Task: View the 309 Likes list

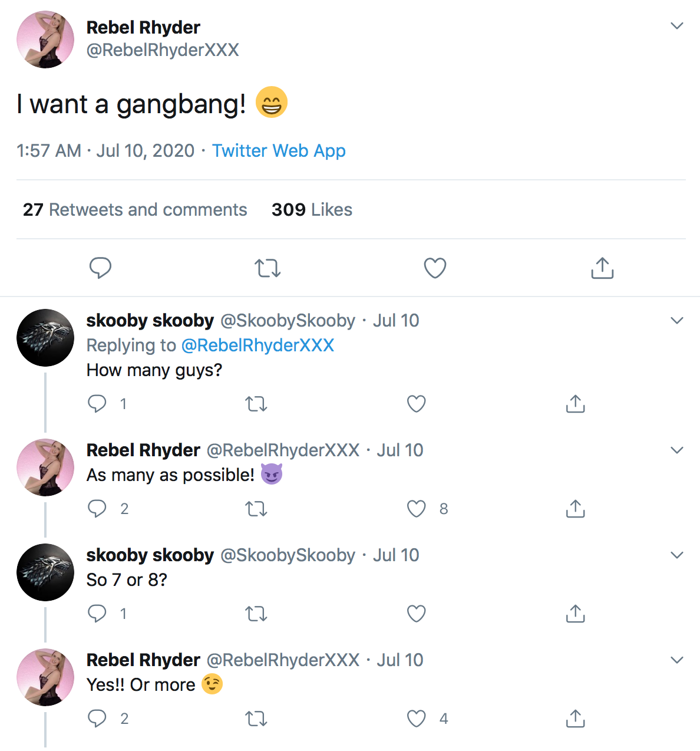Action: coord(312,210)
